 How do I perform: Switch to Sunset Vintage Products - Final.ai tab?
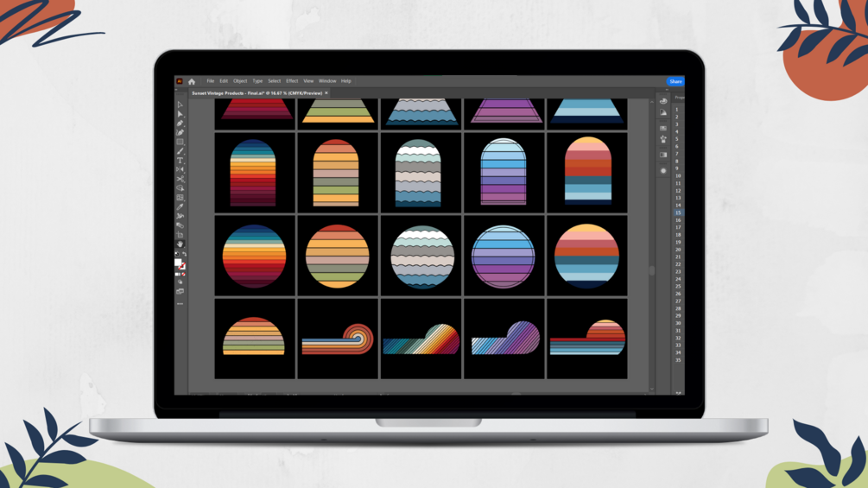click(257, 93)
